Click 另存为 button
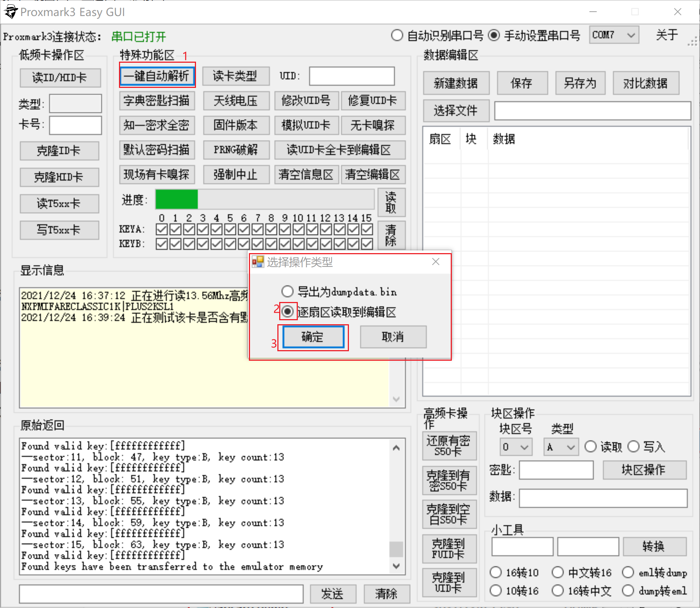 click(x=580, y=83)
